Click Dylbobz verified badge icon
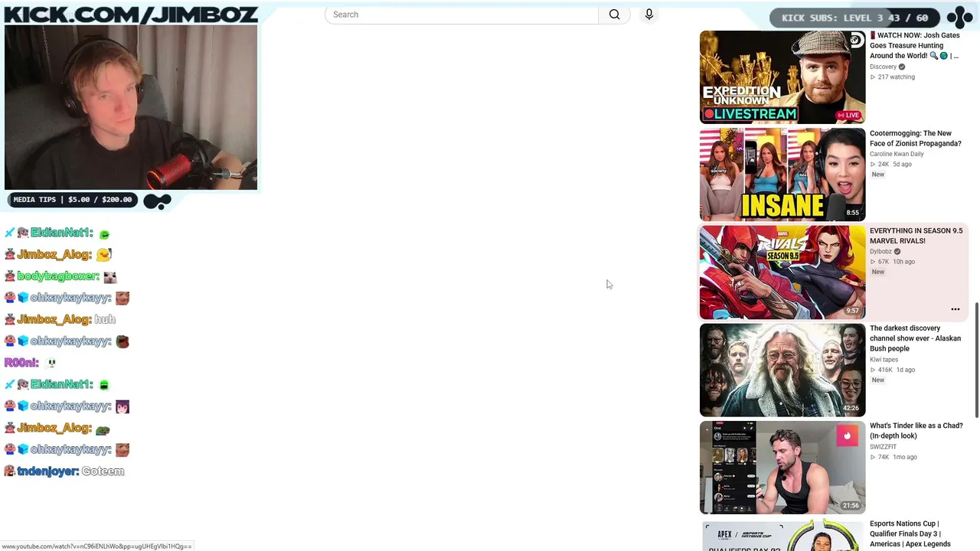Image resolution: width=980 pixels, height=551 pixels. click(897, 252)
